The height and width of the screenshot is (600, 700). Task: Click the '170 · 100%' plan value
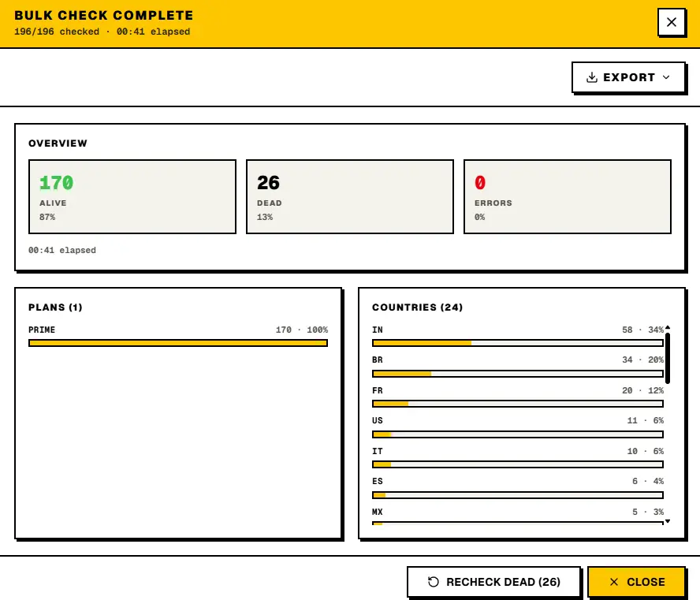302,330
